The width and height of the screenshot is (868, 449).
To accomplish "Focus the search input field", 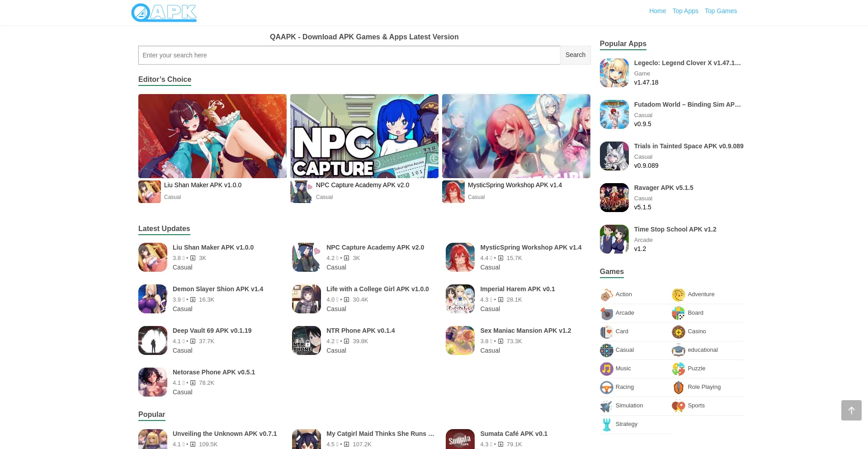I will [349, 55].
